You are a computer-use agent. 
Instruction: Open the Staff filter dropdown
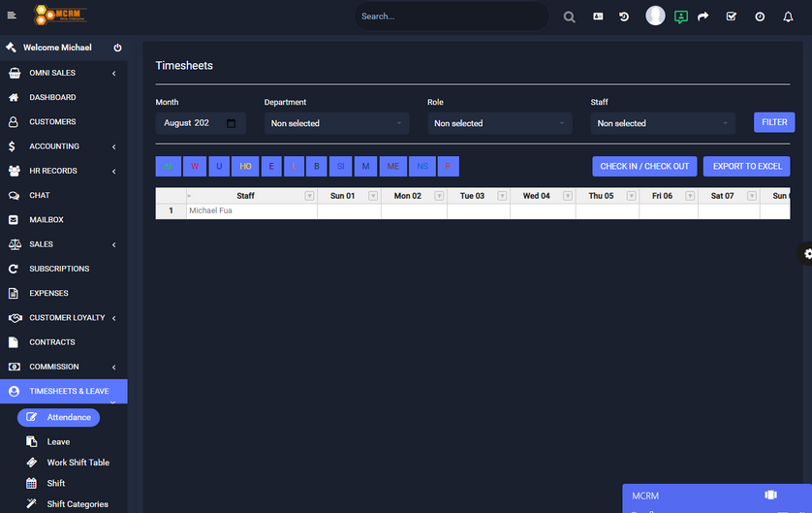[x=663, y=123]
